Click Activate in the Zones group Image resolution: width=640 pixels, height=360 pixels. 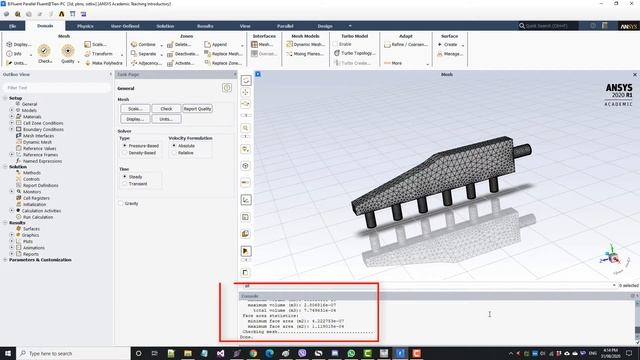tap(180, 63)
